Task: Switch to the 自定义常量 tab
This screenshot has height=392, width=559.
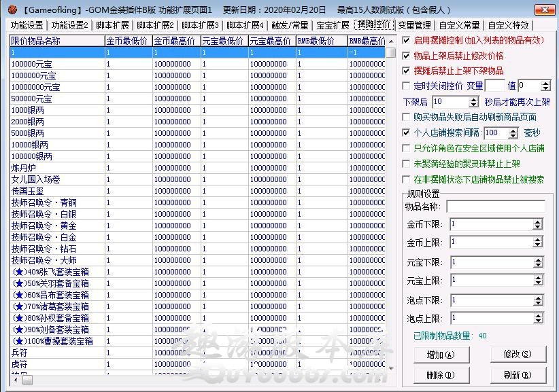Action: (459, 25)
